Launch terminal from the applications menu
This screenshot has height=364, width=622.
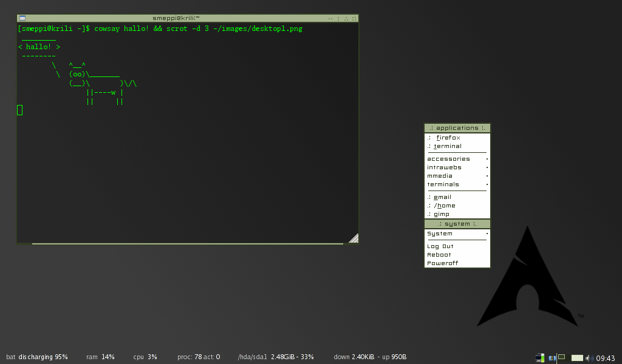click(x=457, y=146)
